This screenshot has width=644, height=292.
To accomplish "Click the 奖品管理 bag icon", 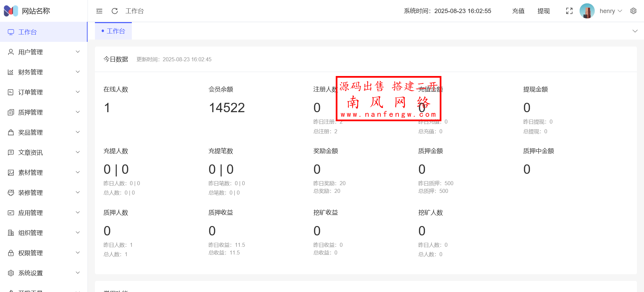I will point(11,132).
